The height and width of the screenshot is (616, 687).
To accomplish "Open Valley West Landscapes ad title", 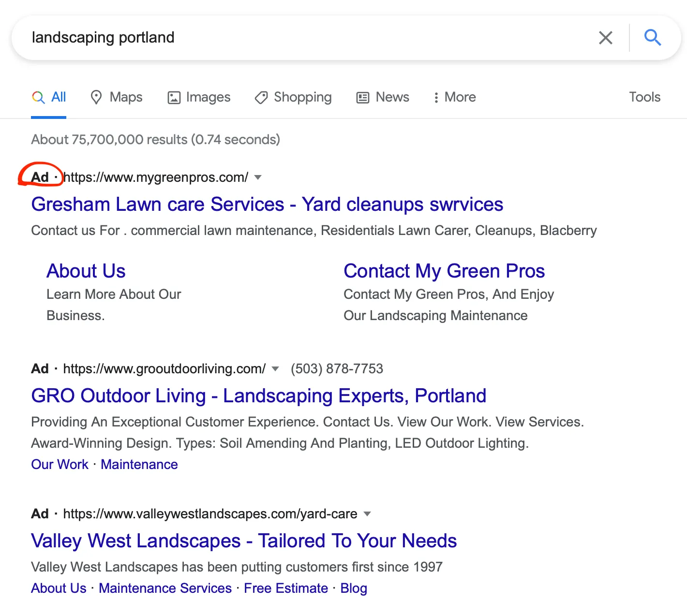I will (x=244, y=541).
